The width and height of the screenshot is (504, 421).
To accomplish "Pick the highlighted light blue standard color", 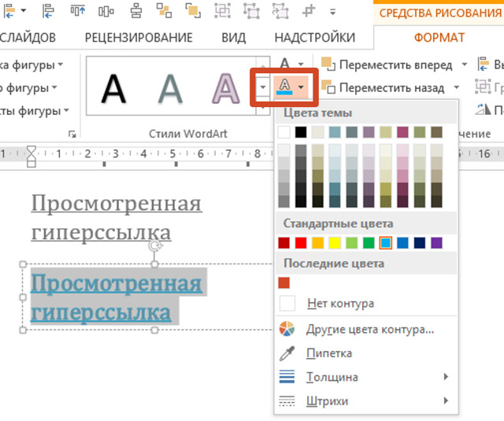I will (x=386, y=243).
